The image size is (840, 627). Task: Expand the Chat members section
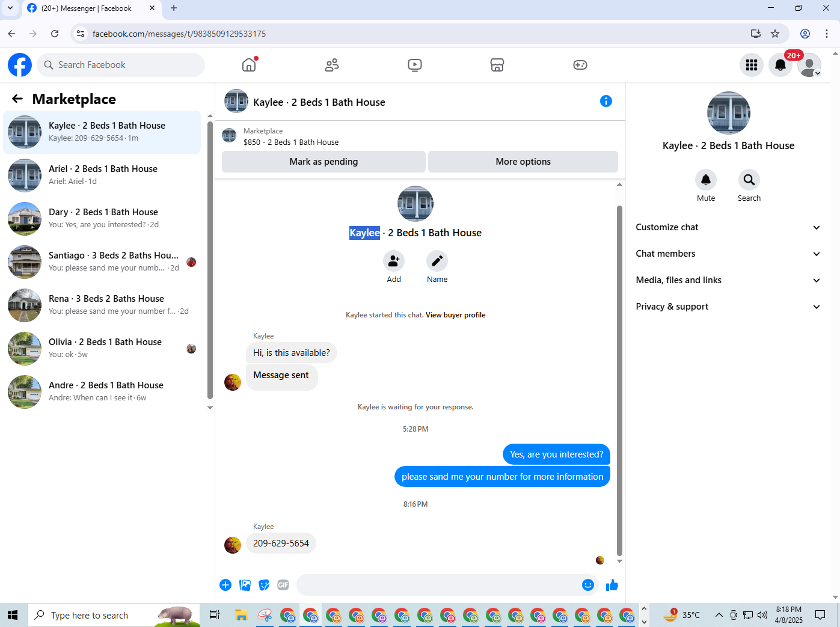point(728,254)
